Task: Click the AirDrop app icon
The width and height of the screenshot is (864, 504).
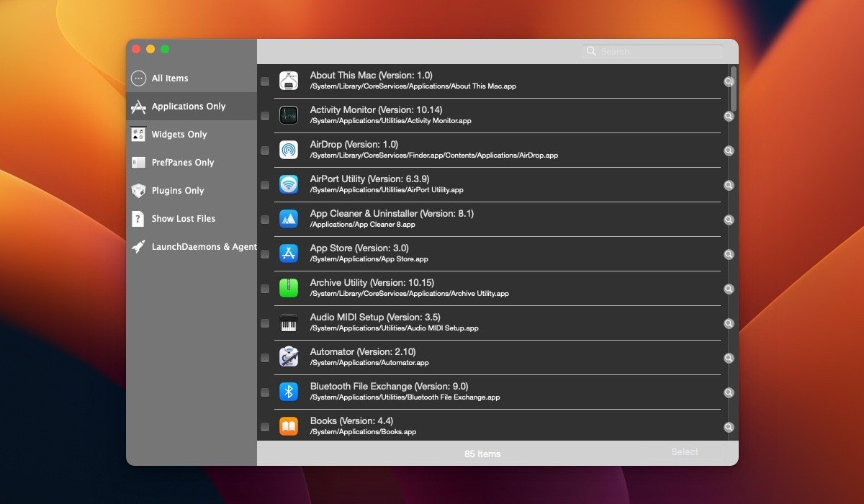Action: [289, 150]
